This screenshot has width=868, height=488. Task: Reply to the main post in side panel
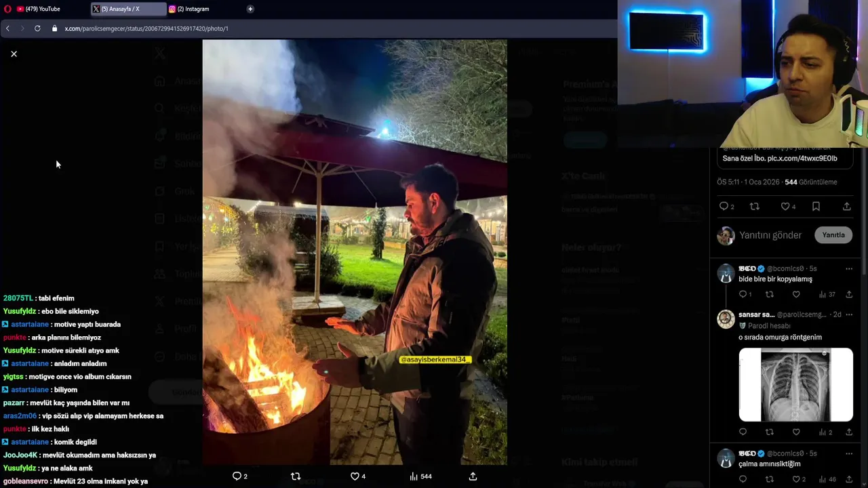pyautogui.click(x=726, y=206)
